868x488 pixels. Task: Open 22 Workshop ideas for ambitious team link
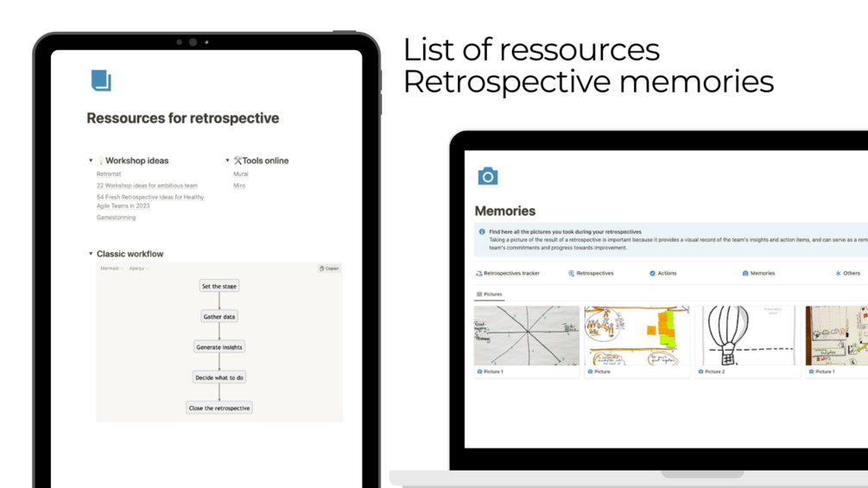point(147,186)
